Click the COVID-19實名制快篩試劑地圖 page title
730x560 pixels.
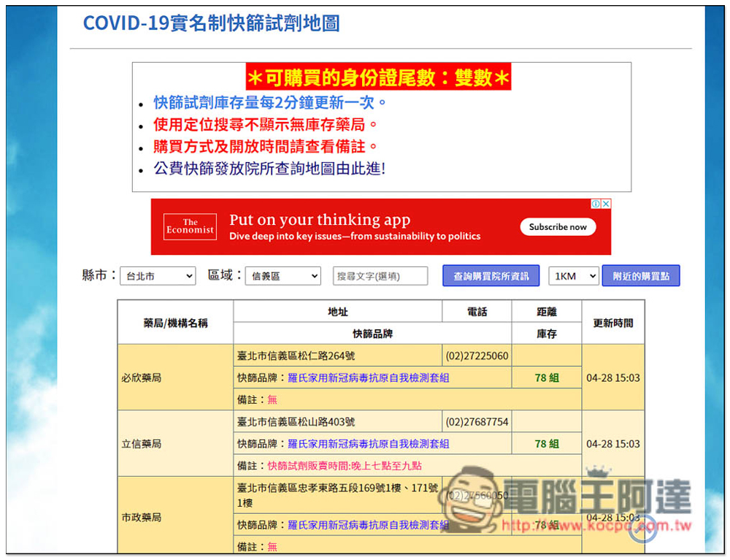(211, 23)
